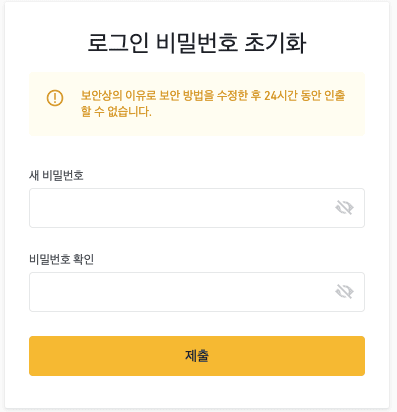Viewport: 397px width, 412px height.
Task: Click the 제출 button
Action: pos(197,356)
